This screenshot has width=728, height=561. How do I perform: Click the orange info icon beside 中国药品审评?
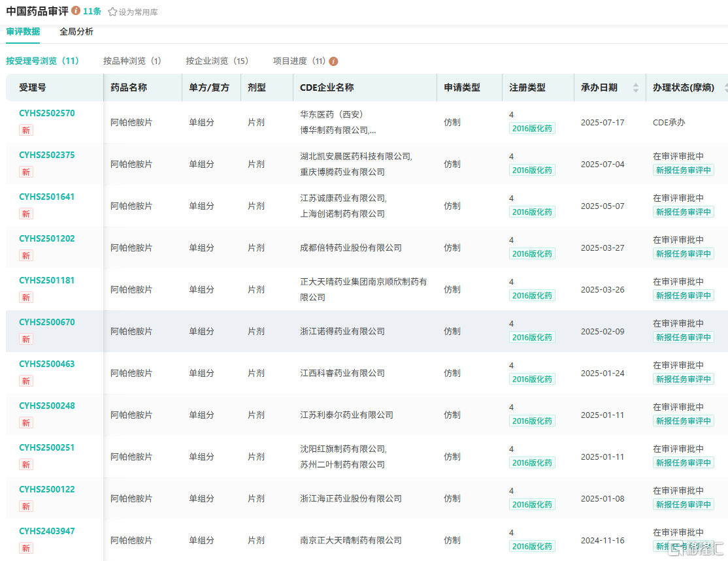click(x=76, y=10)
